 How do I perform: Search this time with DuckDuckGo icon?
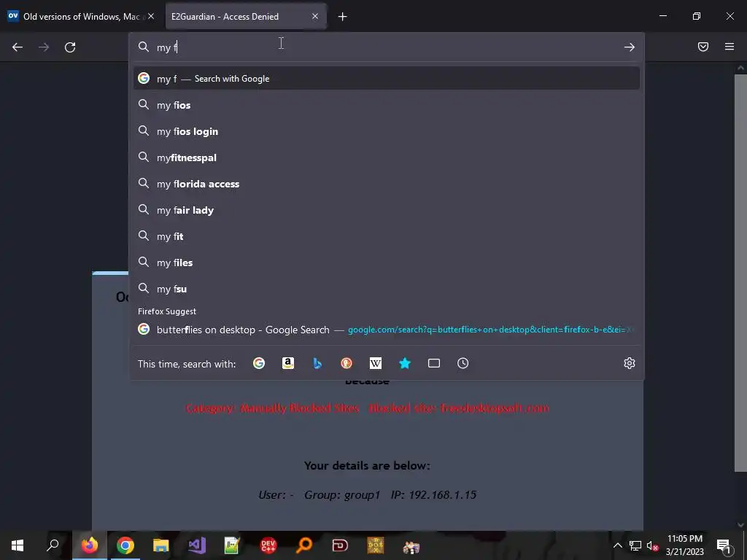tap(347, 363)
